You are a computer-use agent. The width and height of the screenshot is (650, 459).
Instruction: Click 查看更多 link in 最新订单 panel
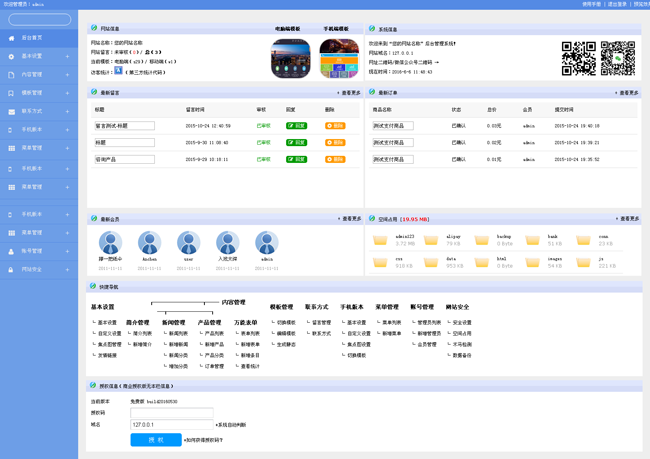click(627, 92)
